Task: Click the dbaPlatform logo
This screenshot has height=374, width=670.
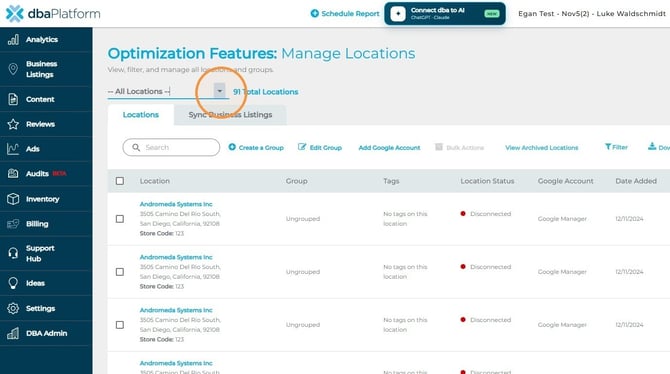Action: (x=53, y=14)
